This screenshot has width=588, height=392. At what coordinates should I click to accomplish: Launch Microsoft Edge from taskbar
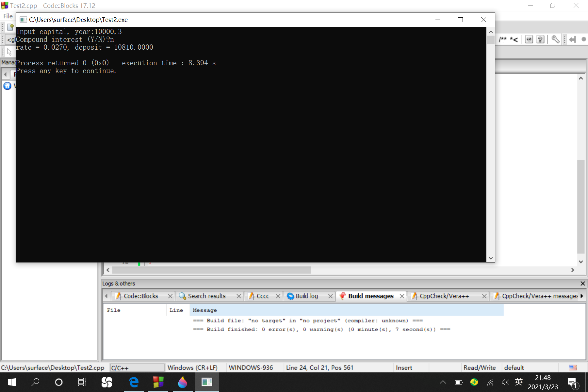tap(134, 382)
